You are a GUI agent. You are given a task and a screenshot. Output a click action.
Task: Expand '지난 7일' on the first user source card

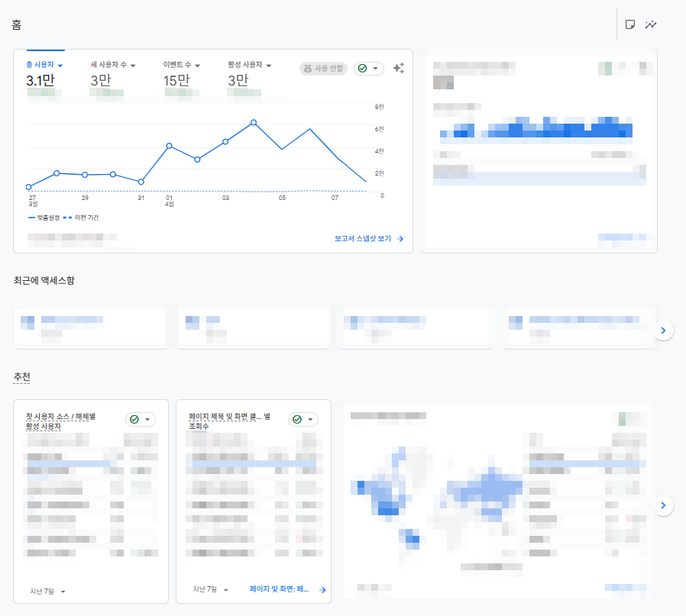47,591
